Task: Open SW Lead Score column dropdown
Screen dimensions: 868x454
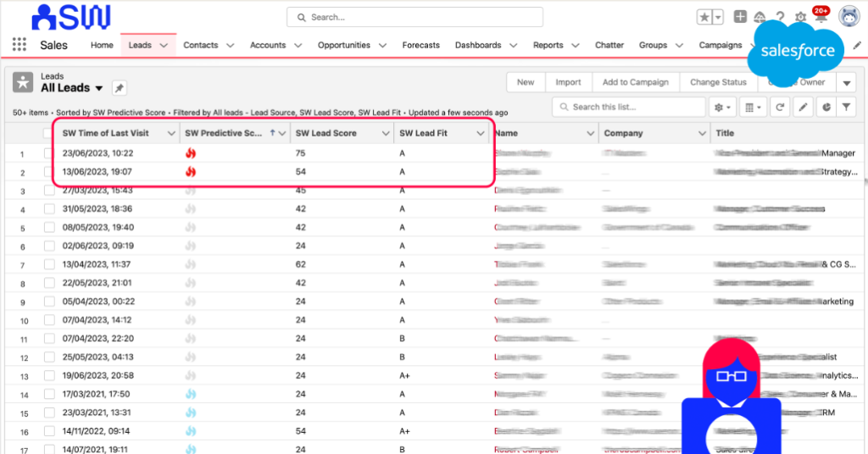Action: [384, 134]
